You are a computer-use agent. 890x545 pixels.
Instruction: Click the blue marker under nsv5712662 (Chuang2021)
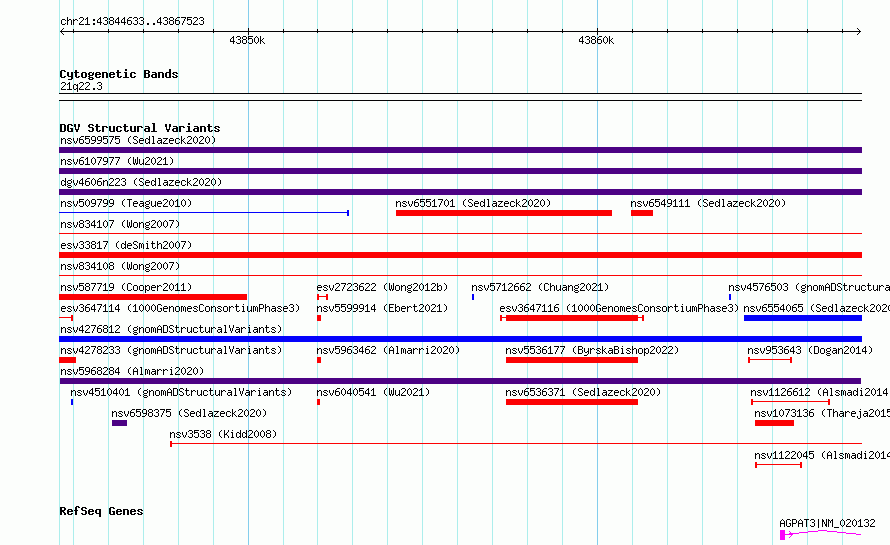(473, 297)
